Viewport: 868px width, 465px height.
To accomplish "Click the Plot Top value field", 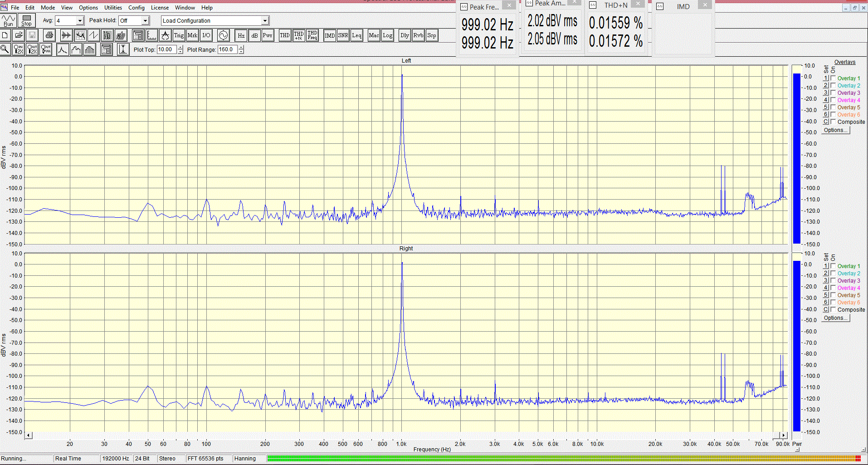I will pyautogui.click(x=166, y=50).
